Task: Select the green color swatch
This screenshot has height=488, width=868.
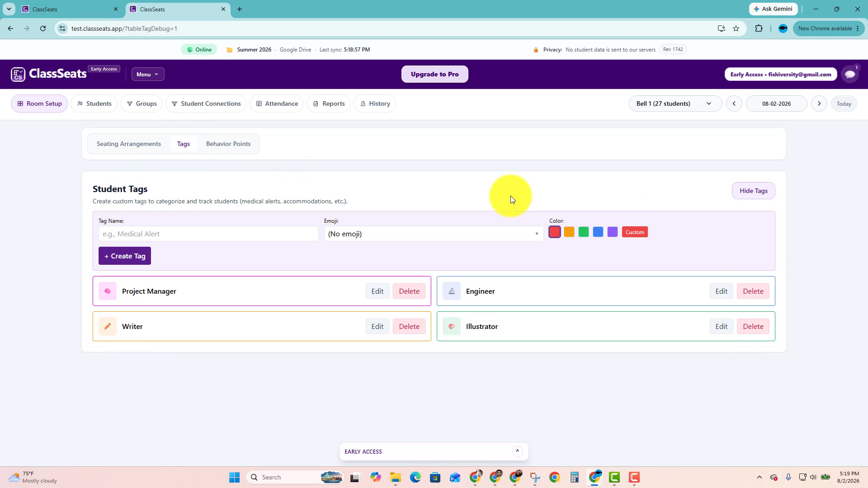Action: 584,232
